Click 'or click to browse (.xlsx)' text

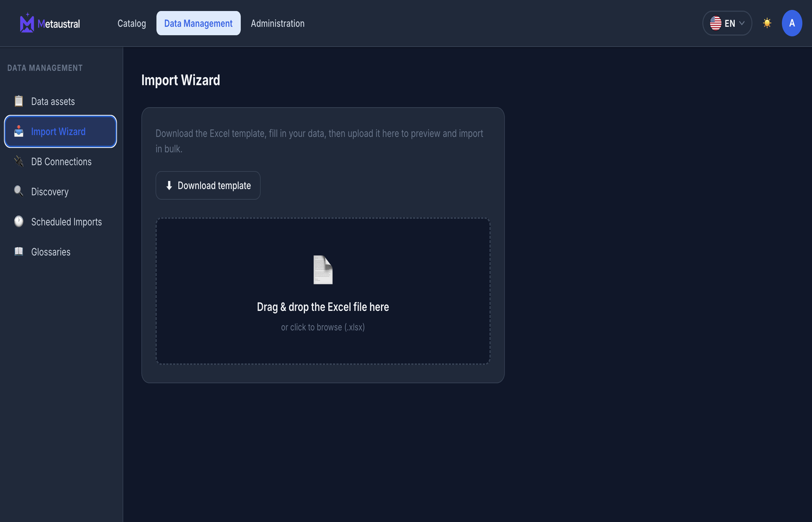tap(323, 327)
